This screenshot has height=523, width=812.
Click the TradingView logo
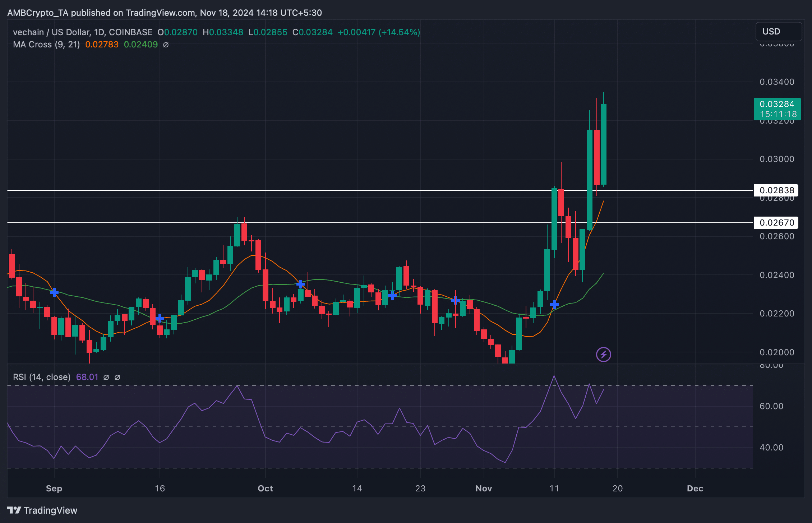(x=42, y=510)
